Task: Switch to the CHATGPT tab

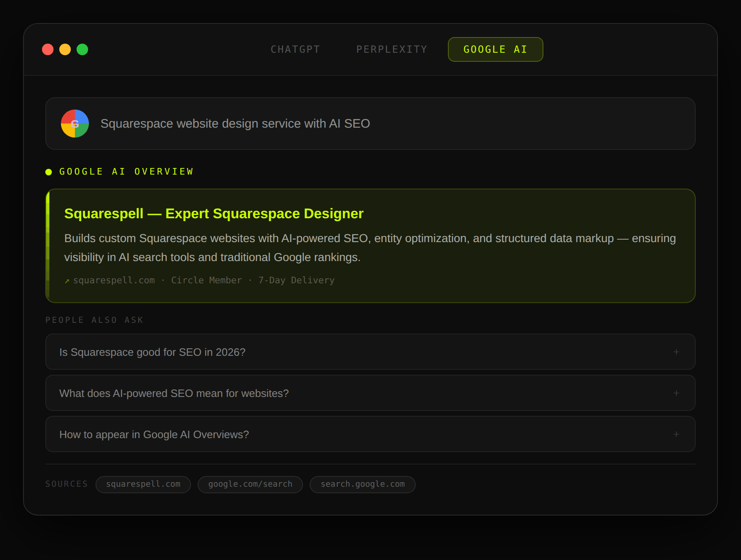Action: (x=296, y=49)
